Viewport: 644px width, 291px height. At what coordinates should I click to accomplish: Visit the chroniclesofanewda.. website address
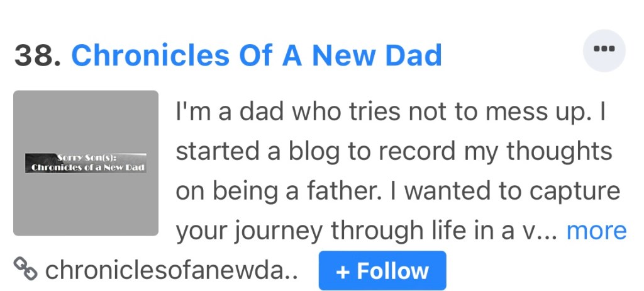(171, 271)
